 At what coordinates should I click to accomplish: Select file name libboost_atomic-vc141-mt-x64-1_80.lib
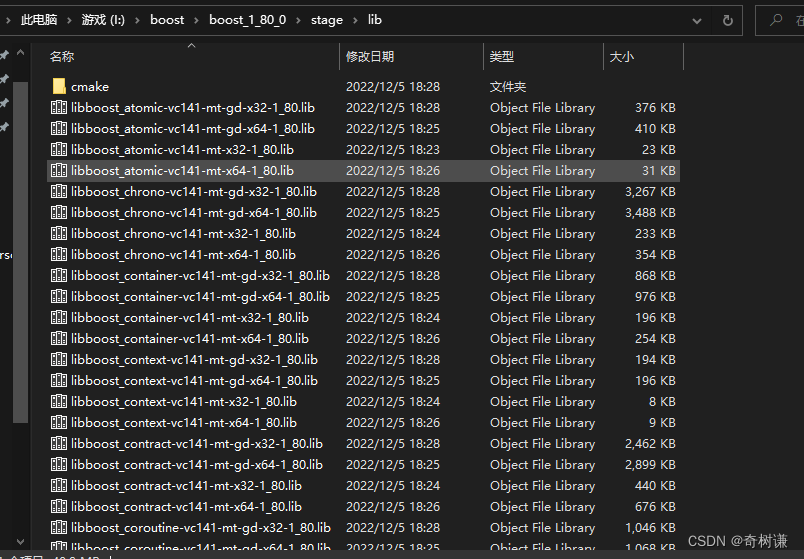pos(183,170)
